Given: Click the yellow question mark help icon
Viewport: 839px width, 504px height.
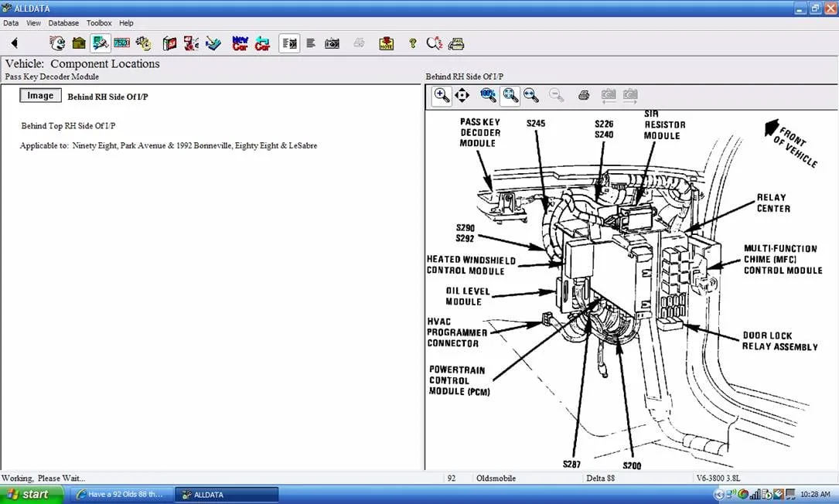Looking at the screenshot, I should [x=413, y=43].
